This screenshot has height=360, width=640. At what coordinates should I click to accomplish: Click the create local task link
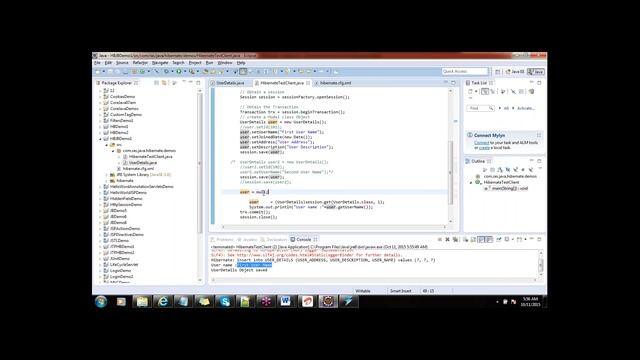pos(484,148)
